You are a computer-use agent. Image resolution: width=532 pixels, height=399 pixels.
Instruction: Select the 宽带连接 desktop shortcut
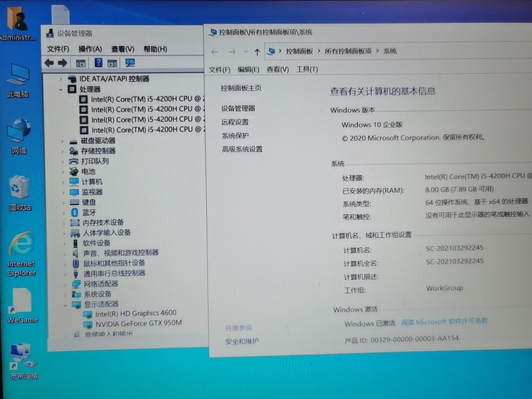(23, 361)
